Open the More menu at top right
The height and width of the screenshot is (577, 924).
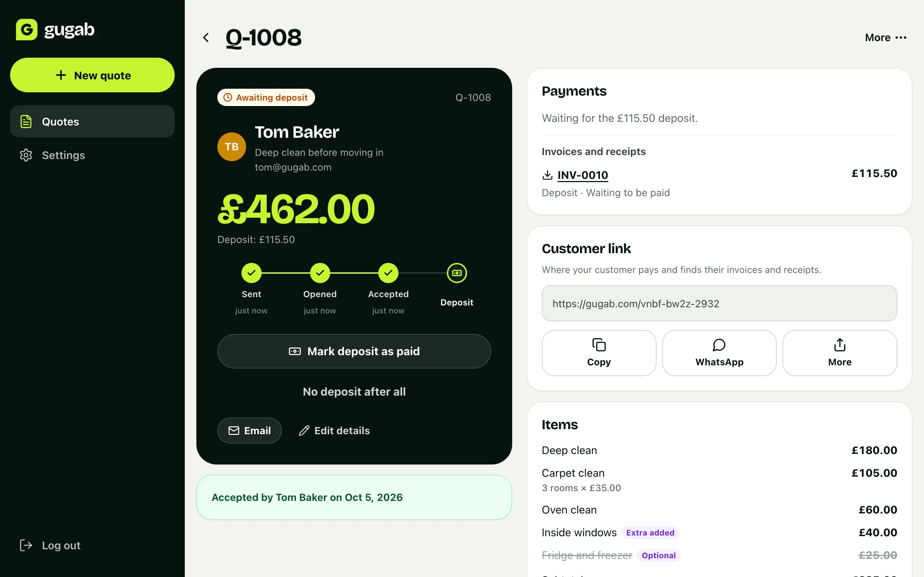click(x=885, y=38)
